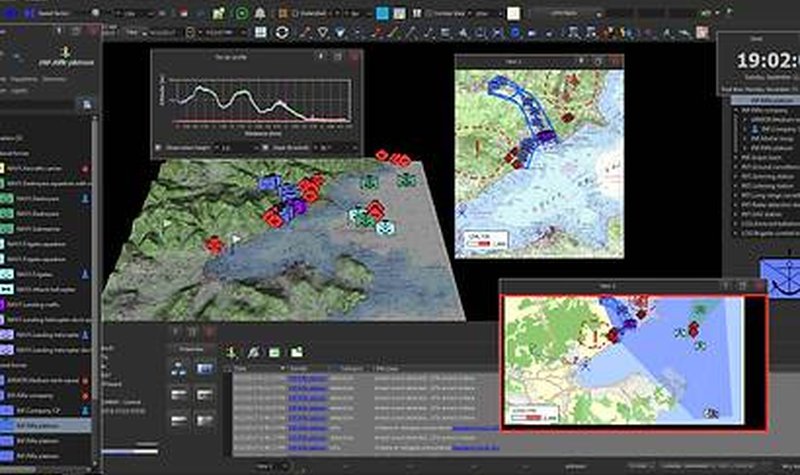Viewport: 800px width, 475px height.
Task: Click the downward triangle tool icon
Action: pyautogui.click(x=322, y=33)
